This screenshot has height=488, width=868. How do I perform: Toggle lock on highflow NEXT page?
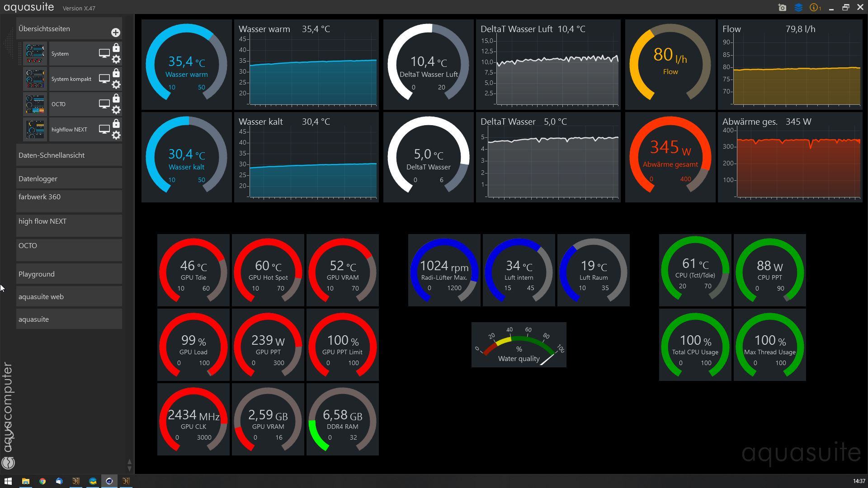[116, 124]
